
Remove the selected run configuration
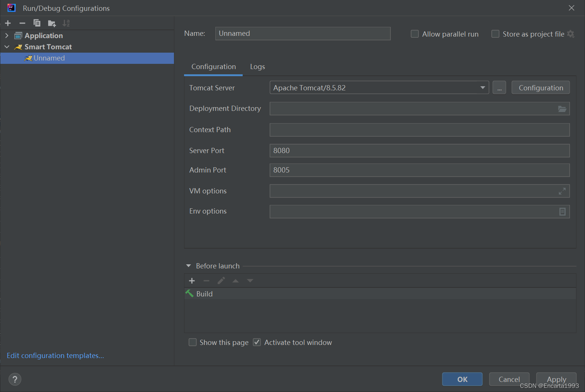[x=22, y=23]
